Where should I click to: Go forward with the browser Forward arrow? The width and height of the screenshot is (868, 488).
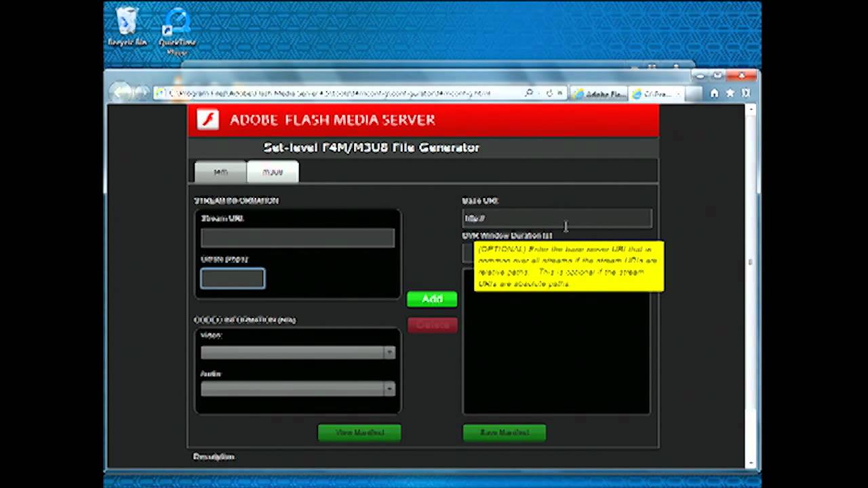[142, 93]
